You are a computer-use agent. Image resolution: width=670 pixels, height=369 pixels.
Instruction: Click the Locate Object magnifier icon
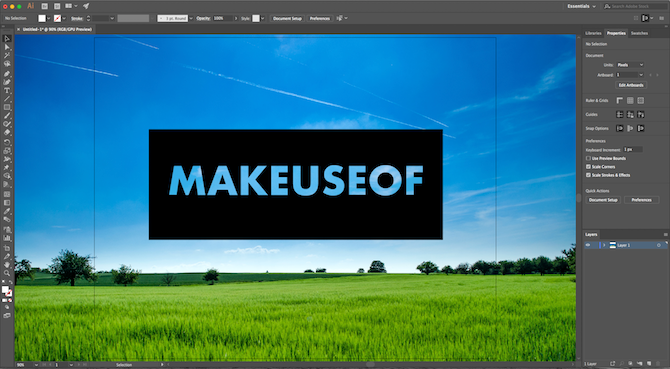(x=621, y=363)
